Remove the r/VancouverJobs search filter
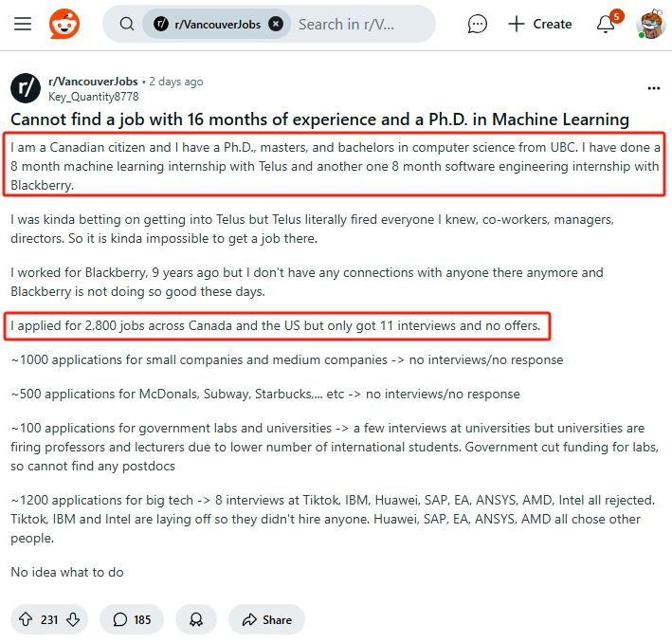 pos(276,24)
